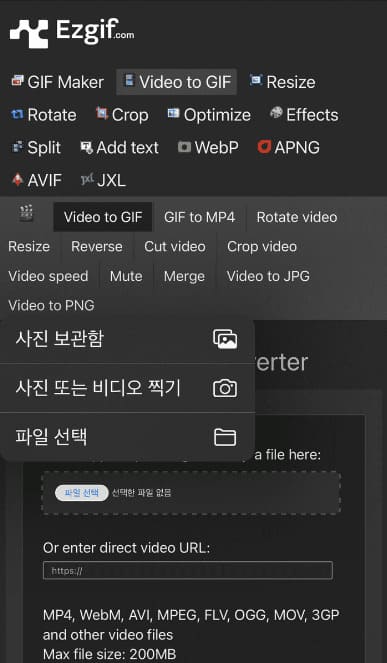Click the WebP format icon

184,146
